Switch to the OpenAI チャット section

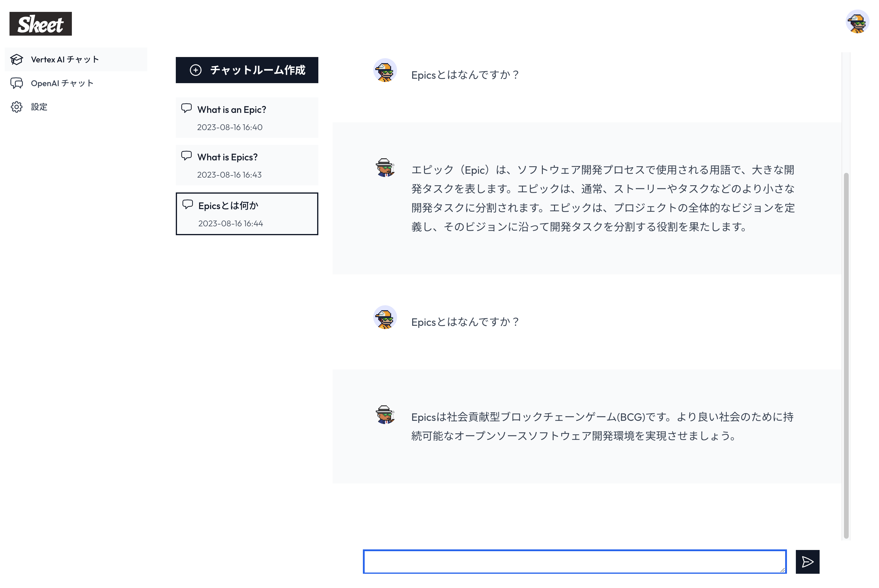pos(62,83)
